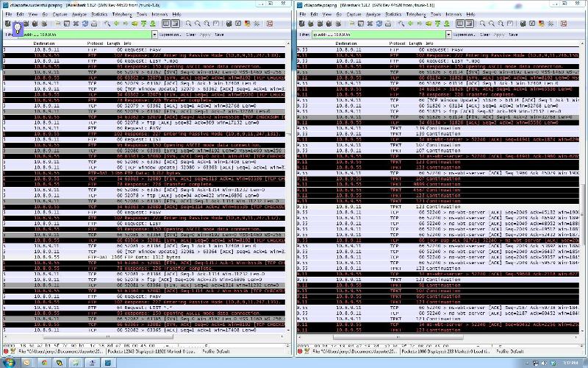Viewport: 588px width, 368px height.
Task: Go back in packet history, left window
Action: [x=116, y=24]
